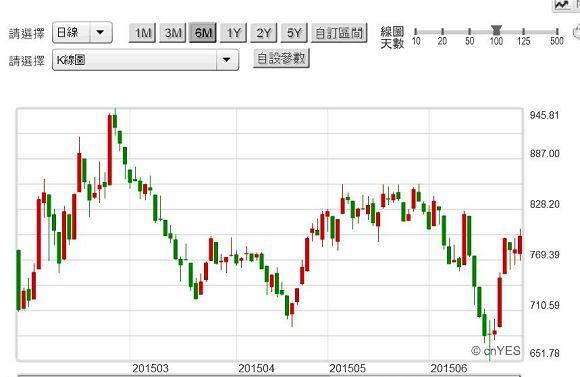
Task: Click the 201504 date axis label
Action: pyautogui.click(x=256, y=368)
